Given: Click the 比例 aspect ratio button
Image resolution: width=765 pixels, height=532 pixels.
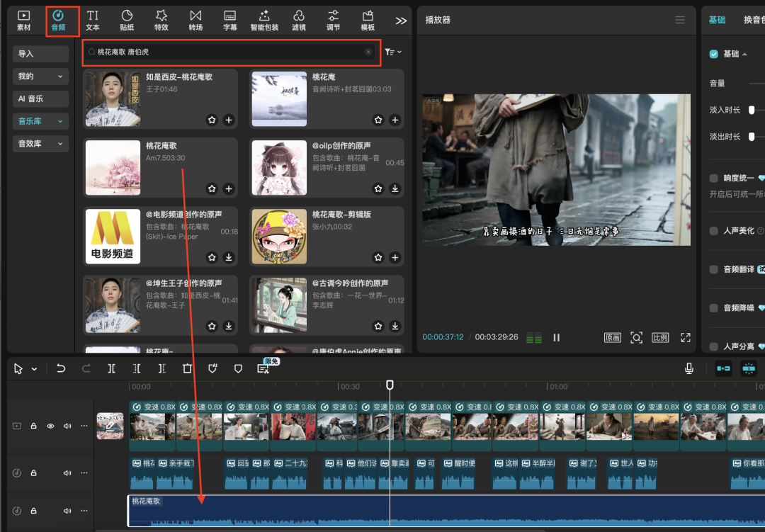Looking at the screenshot, I should 659,337.
